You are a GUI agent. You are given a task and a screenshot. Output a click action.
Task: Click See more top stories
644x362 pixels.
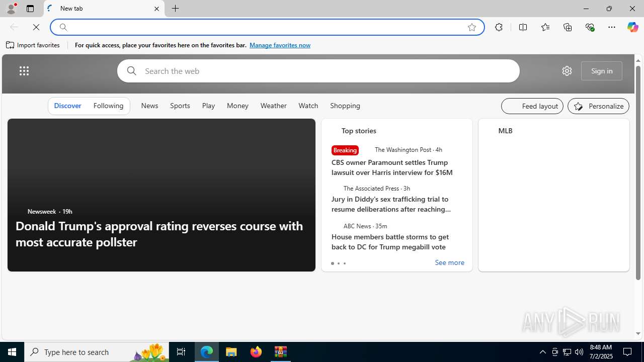tap(449, 263)
